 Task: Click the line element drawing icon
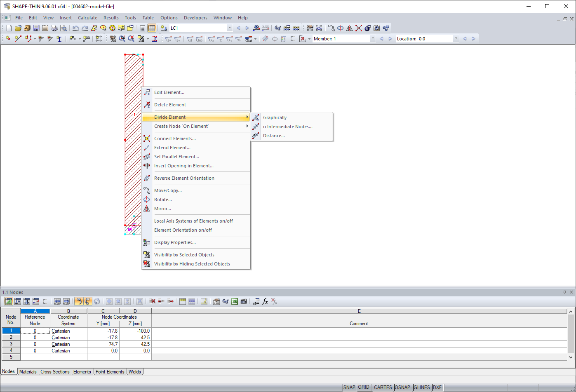(x=18, y=39)
